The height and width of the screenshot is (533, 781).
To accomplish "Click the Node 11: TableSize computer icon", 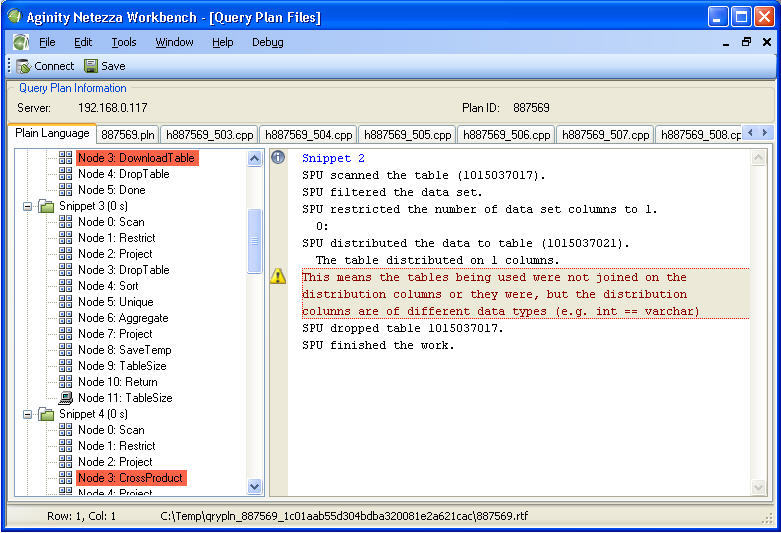I will click(66, 398).
